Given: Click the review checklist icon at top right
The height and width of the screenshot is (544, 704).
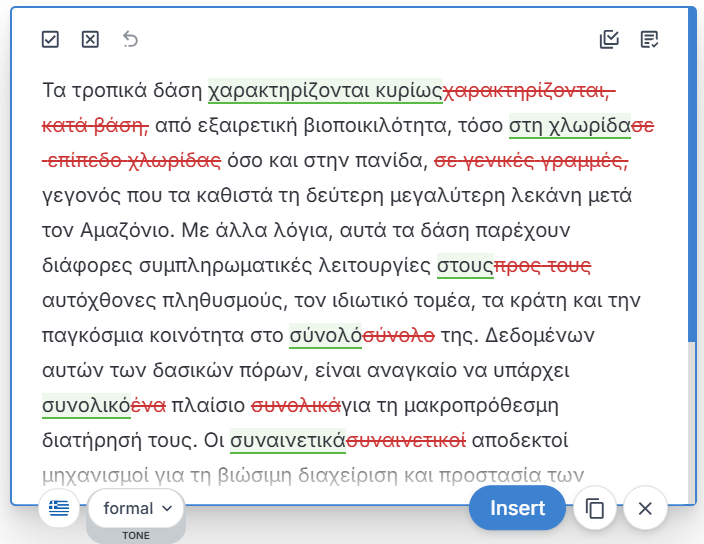Looking at the screenshot, I should 650,40.
